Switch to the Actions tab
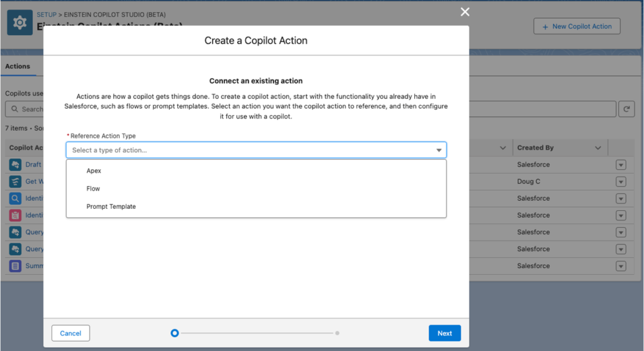644x351 pixels. coord(18,66)
